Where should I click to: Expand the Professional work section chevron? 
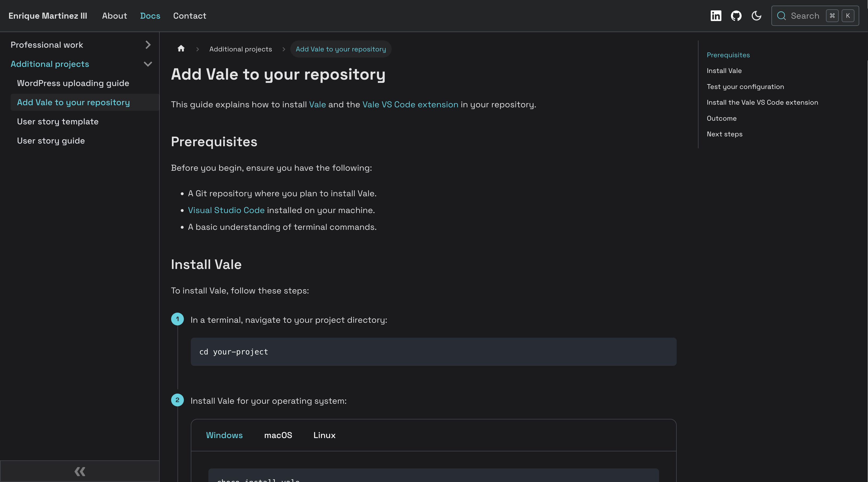point(148,45)
